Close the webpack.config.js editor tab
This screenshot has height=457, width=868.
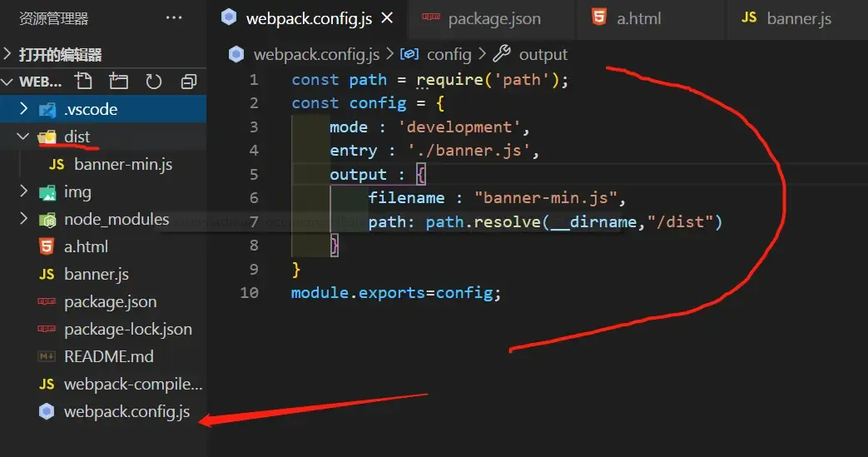tap(387, 17)
